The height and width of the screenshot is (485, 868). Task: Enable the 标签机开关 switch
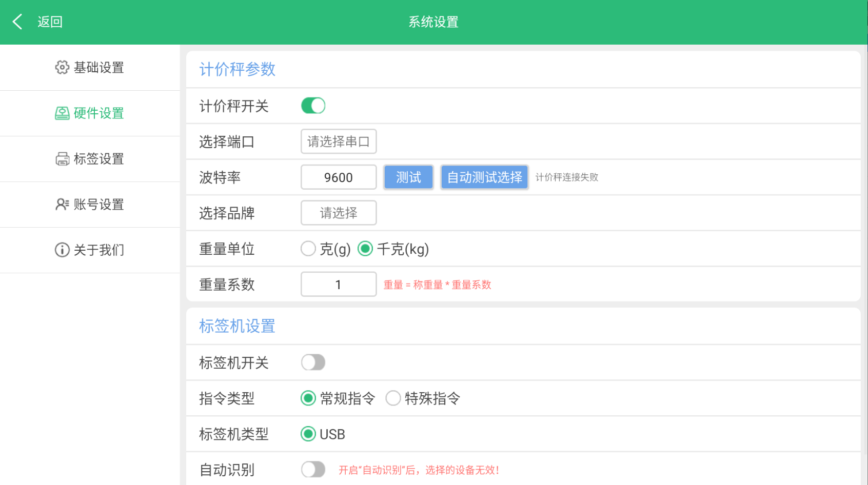pyautogui.click(x=313, y=362)
